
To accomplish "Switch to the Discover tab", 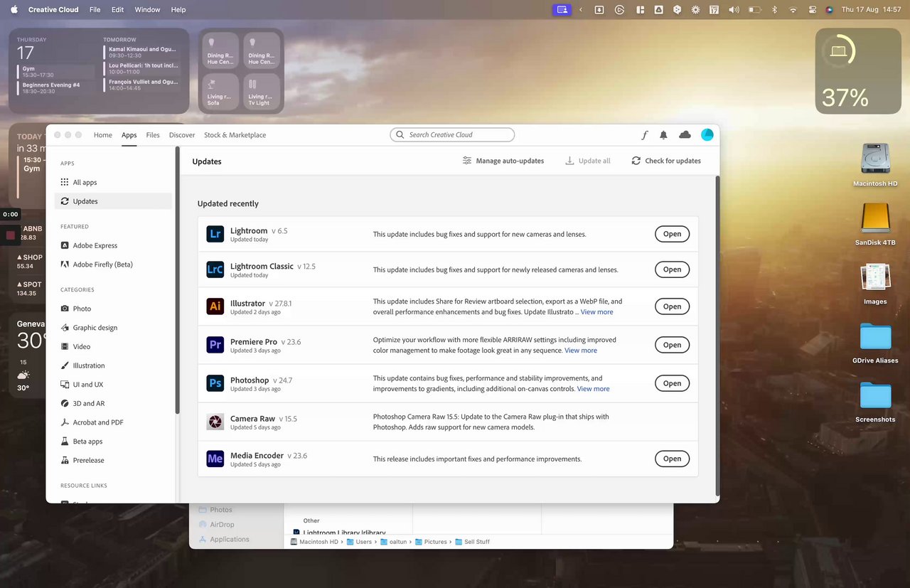I will pos(182,135).
